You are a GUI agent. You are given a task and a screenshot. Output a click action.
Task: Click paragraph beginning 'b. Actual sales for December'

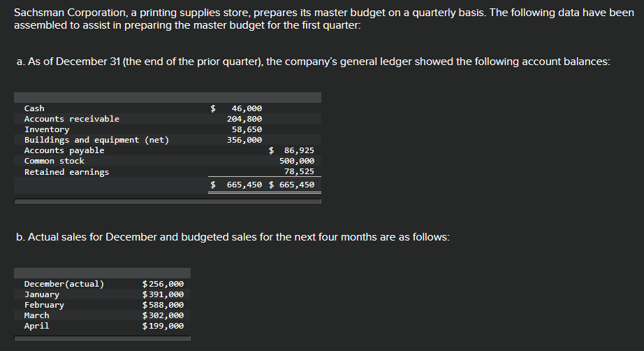pos(233,237)
